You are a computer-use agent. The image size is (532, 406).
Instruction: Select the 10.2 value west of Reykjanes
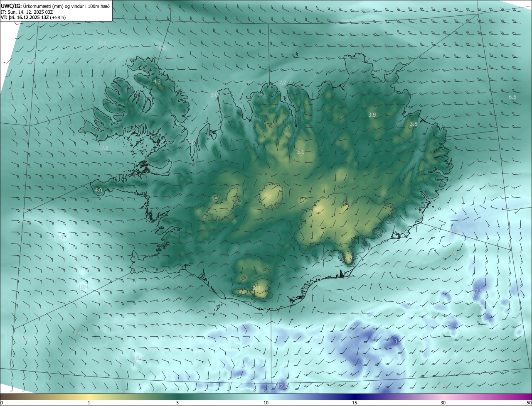click(x=62, y=237)
